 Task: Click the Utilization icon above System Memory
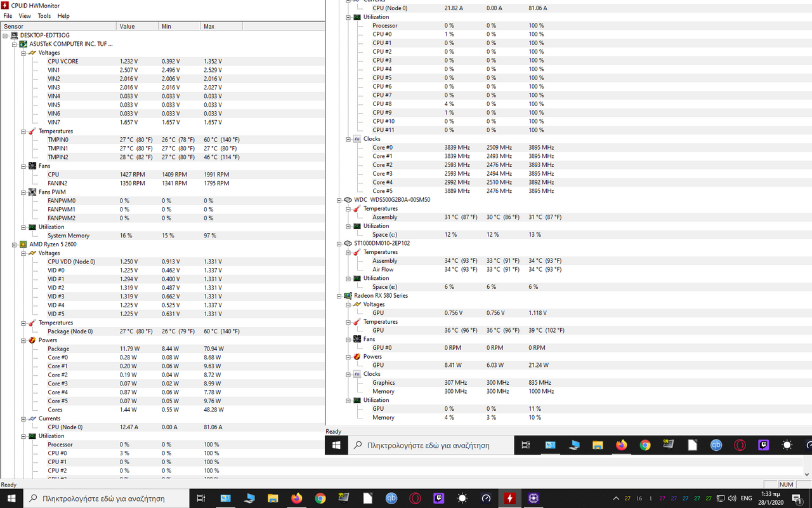tap(32, 227)
